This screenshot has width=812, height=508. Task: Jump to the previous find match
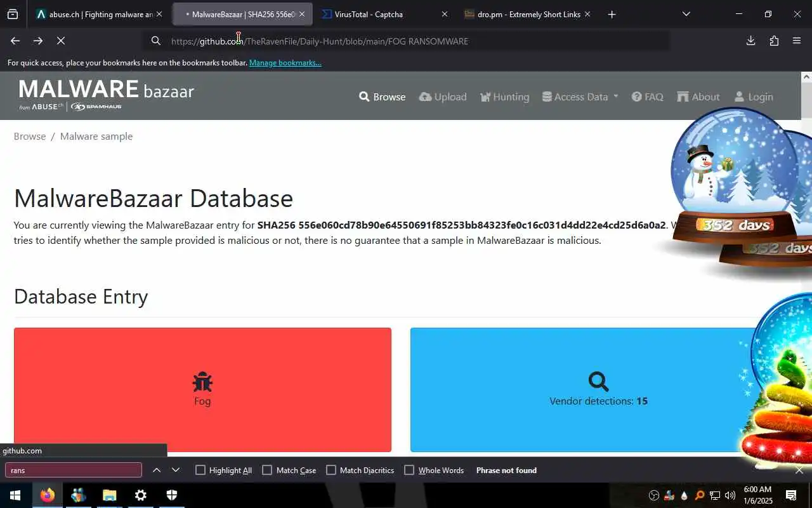pyautogui.click(x=156, y=470)
